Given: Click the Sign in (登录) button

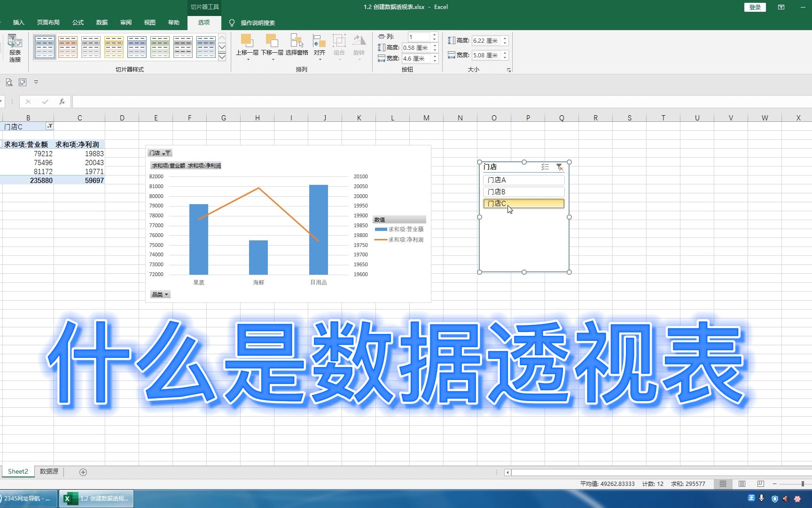Looking at the screenshot, I should click(755, 7).
